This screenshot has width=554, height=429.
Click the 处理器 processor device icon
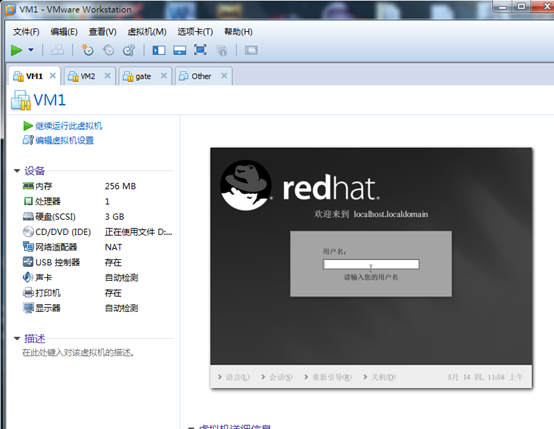pyautogui.click(x=28, y=201)
